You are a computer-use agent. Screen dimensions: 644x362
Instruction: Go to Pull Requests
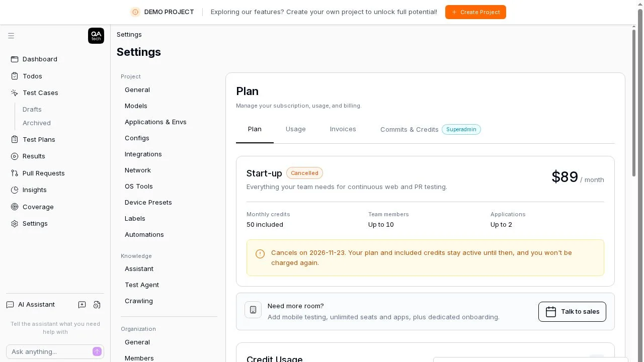point(44,173)
